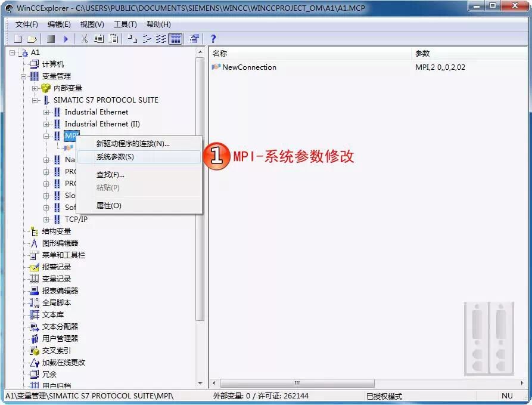Expand the Sof... channel unit node
The width and height of the screenshot is (532, 405).
[46, 208]
